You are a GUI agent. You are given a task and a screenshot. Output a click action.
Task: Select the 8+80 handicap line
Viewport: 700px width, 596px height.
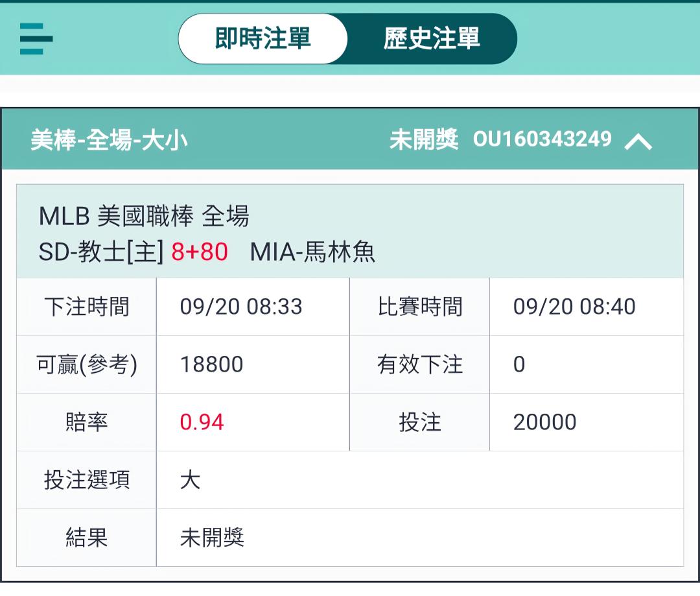click(200, 252)
